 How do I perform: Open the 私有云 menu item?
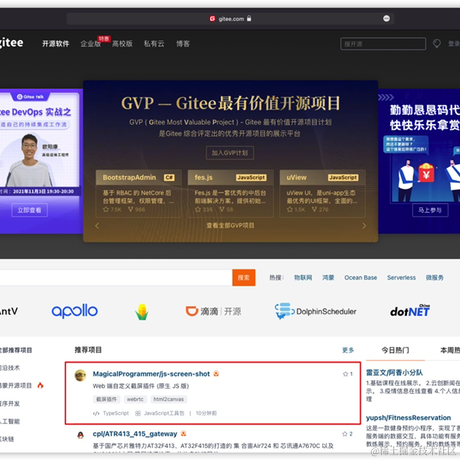(x=154, y=44)
